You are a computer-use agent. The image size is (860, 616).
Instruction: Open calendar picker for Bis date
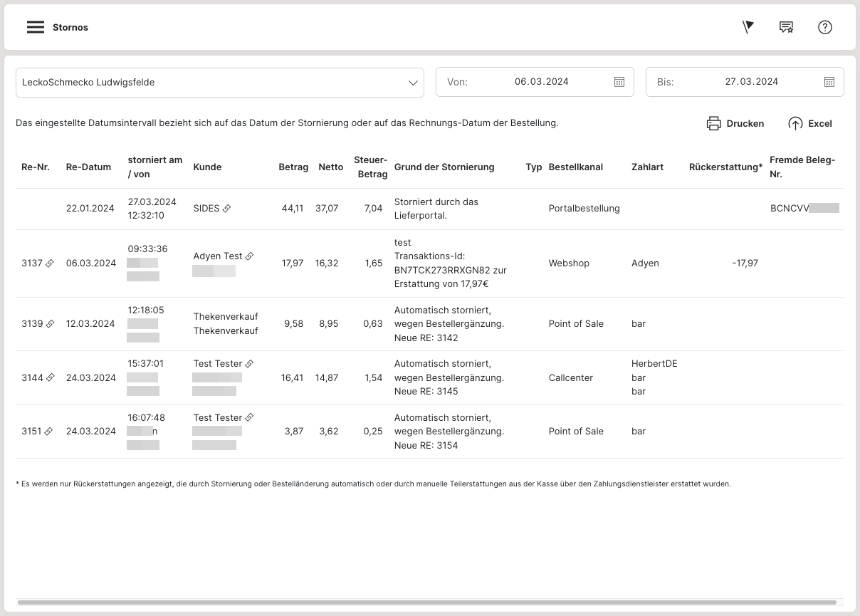tap(829, 82)
